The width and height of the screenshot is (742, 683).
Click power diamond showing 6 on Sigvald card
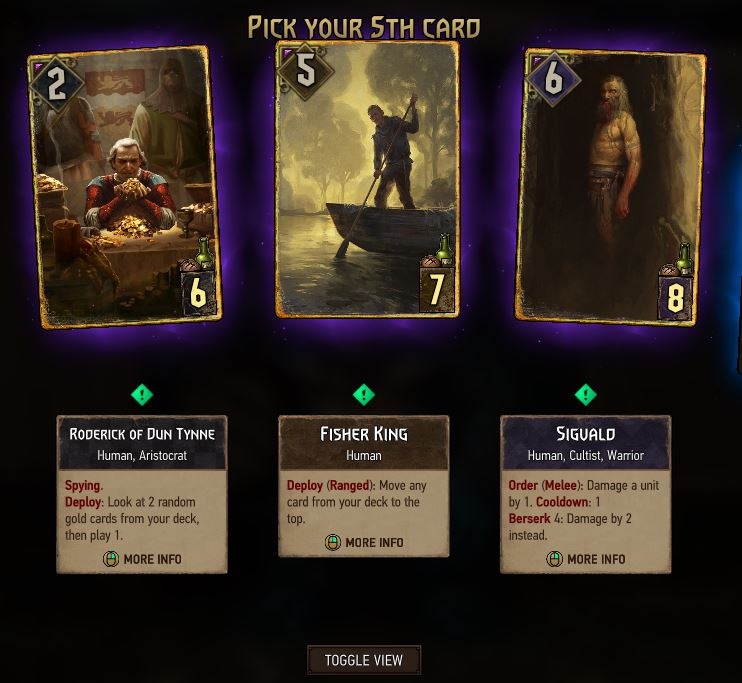coord(554,79)
